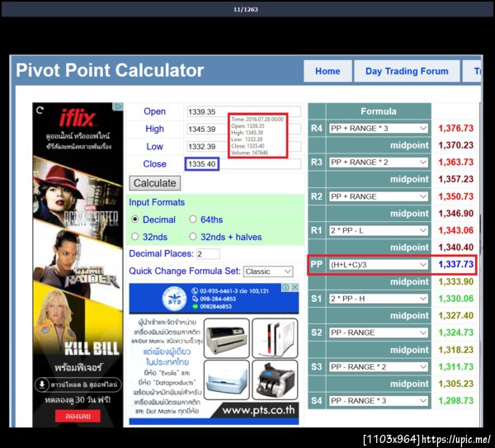
Task: Click the midpoint value 1,370.23
Action: (456, 145)
